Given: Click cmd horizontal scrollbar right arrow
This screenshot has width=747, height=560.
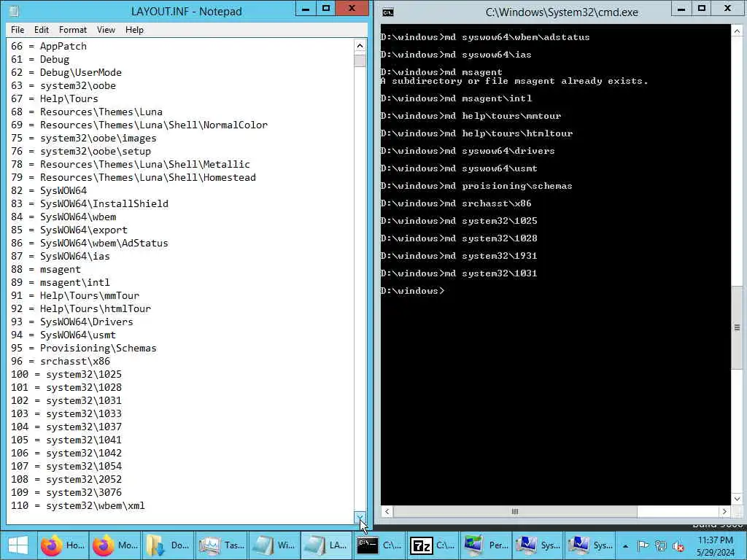Looking at the screenshot, I should 724,511.
